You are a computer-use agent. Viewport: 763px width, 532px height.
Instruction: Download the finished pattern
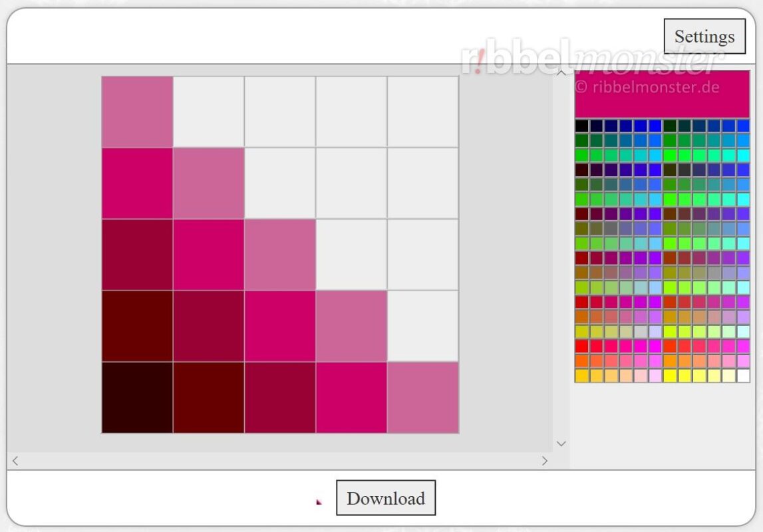[386, 498]
